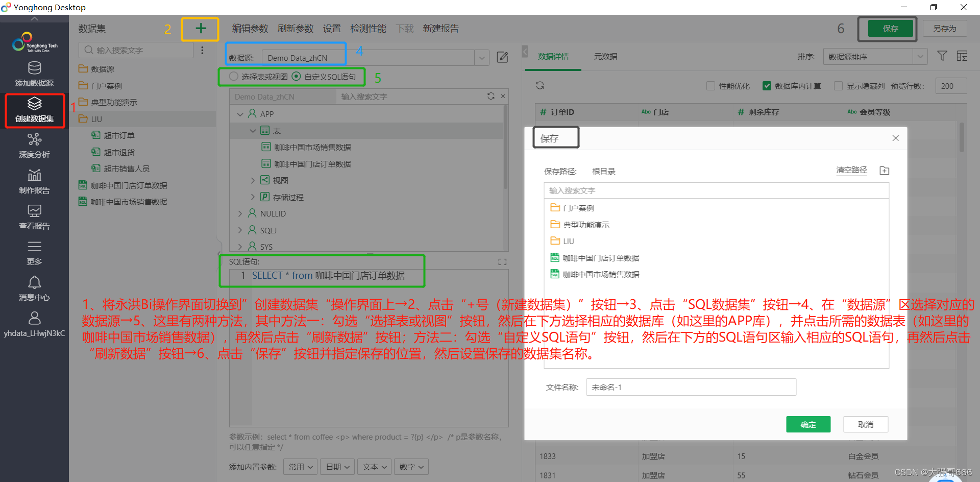Click the refresh data icon in preview
980x482 pixels.
540,85
